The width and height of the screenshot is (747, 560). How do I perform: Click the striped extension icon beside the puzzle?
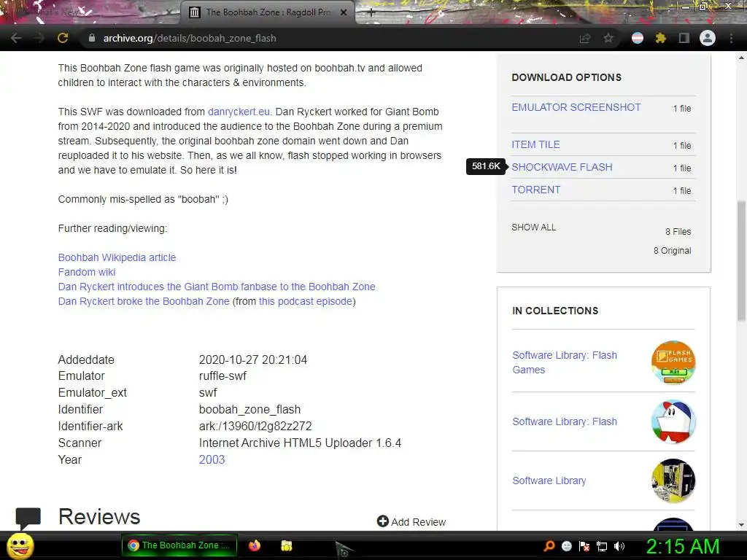click(638, 38)
